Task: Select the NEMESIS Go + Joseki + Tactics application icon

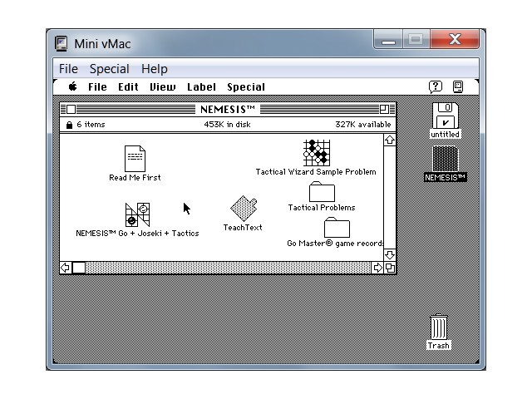Action: coord(137,214)
